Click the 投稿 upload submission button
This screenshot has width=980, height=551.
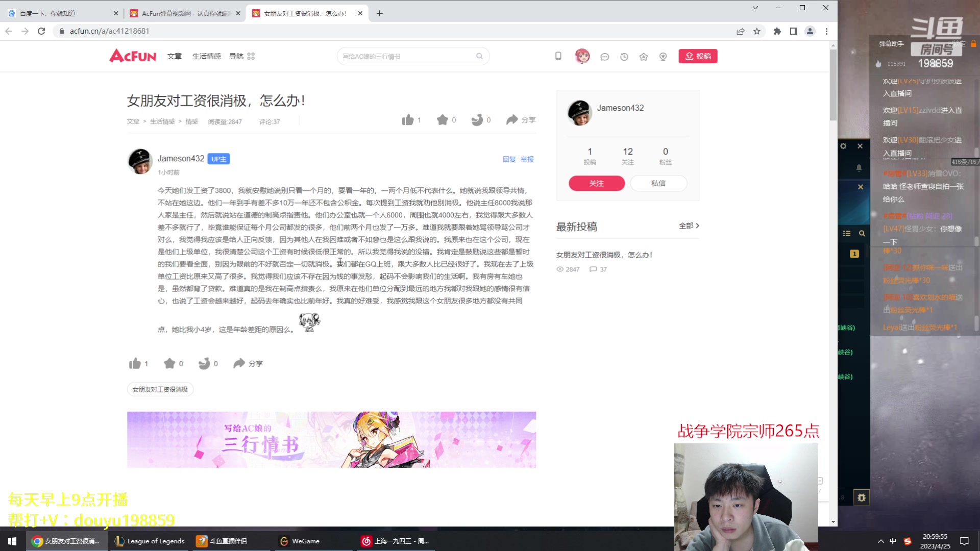pos(698,56)
